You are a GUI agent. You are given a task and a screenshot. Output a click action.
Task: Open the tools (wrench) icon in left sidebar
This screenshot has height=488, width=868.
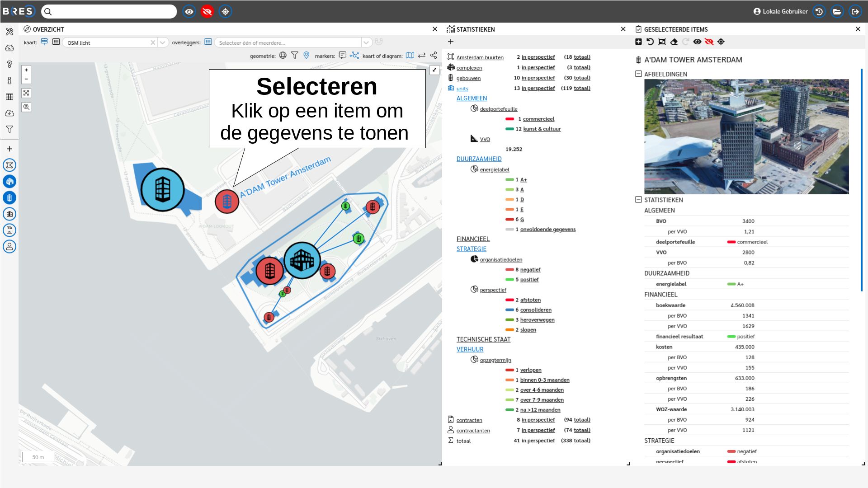[x=9, y=32]
